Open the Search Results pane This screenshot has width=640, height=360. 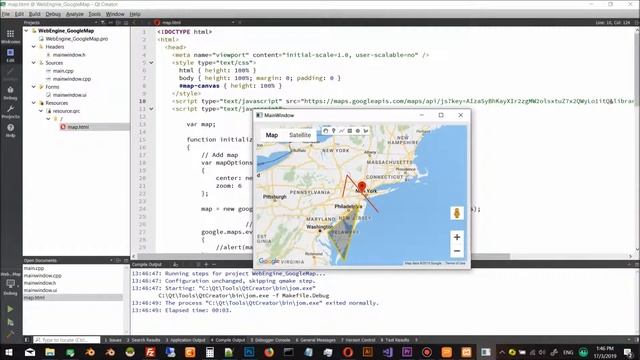tap(143, 340)
